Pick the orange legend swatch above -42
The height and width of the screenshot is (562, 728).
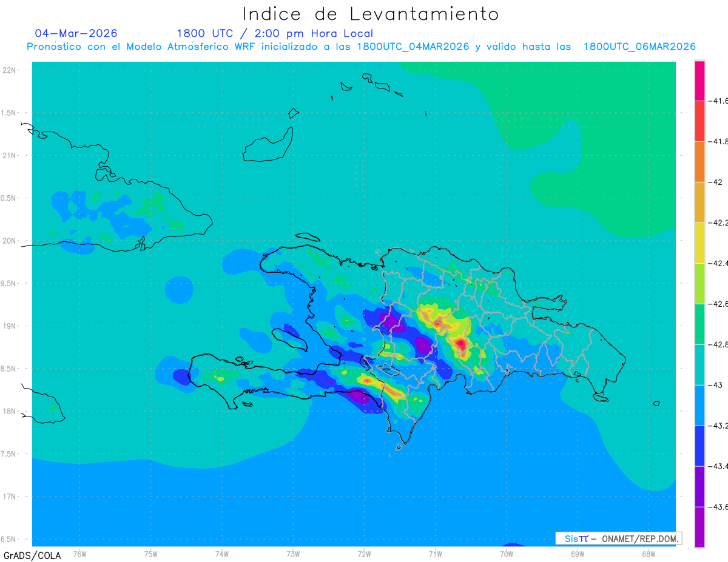click(699, 162)
